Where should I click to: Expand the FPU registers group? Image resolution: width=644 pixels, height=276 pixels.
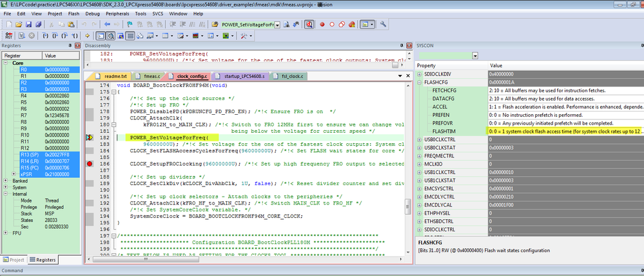click(6, 233)
